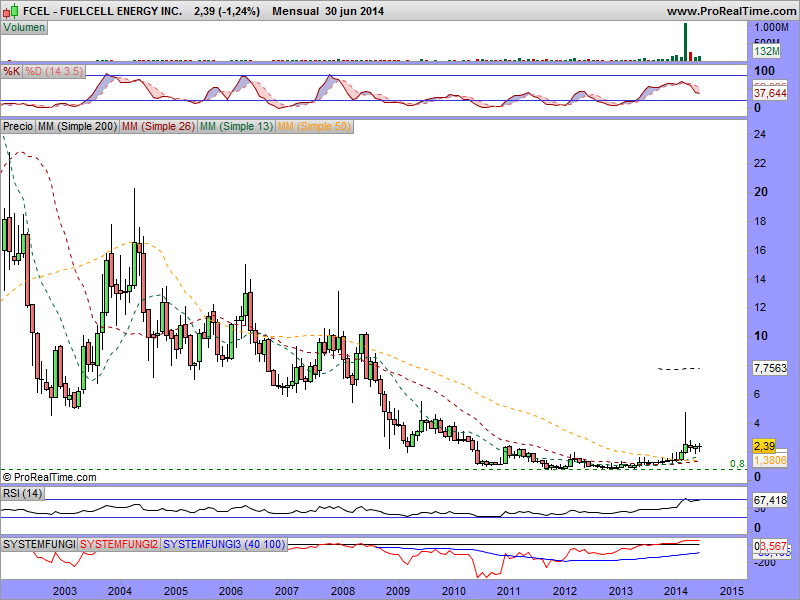The image size is (800, 600).
Task: Select the MM (Simple 13) label
Action: tap(236, 126)
